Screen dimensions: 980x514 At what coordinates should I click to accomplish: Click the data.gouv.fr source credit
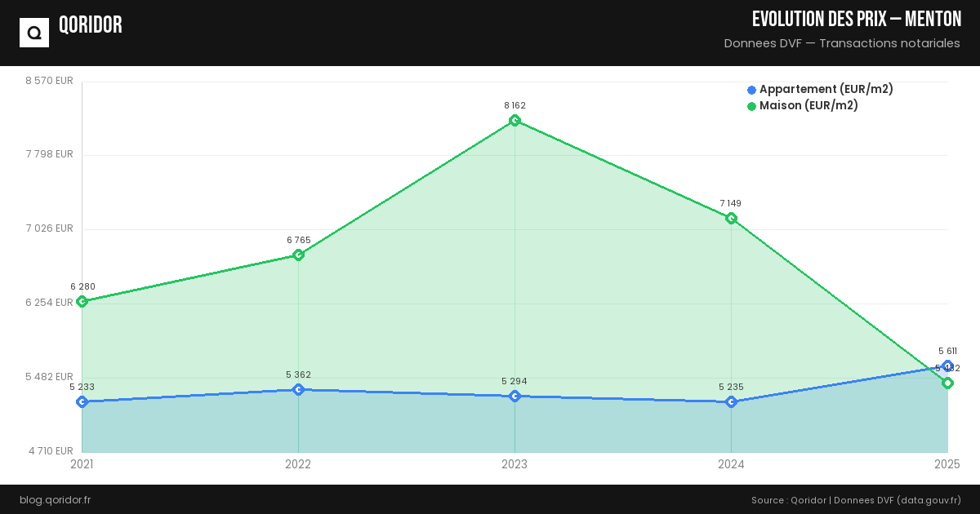pos(929,500)
